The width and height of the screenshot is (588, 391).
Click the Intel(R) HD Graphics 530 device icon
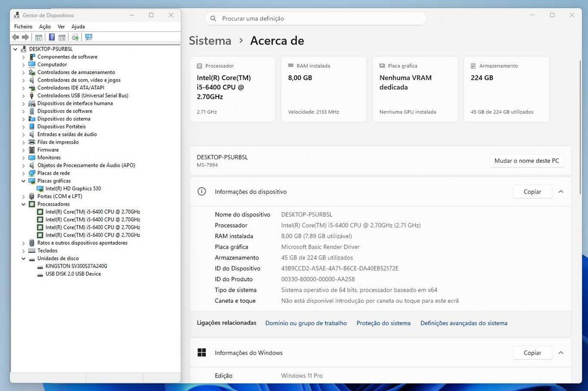coord(40,189)
